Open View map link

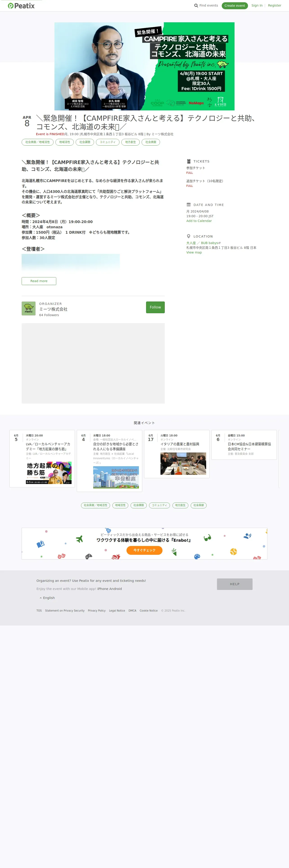(194, 252)
